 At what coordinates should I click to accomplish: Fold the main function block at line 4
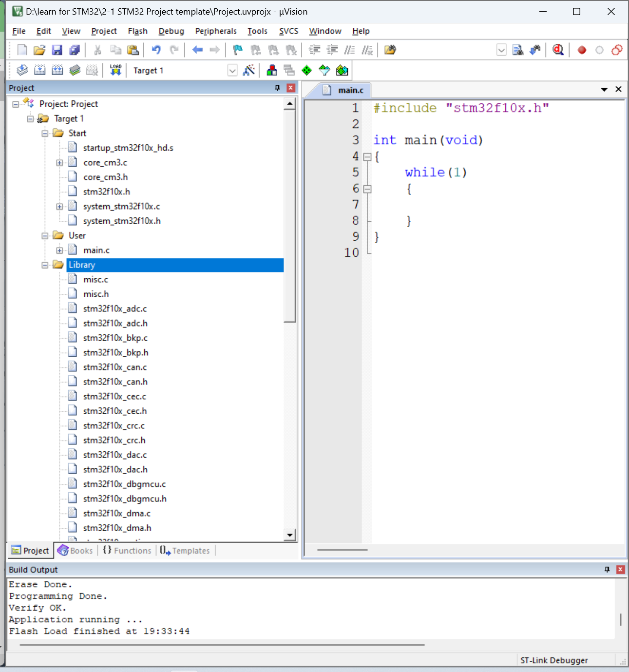coord(367,157)
